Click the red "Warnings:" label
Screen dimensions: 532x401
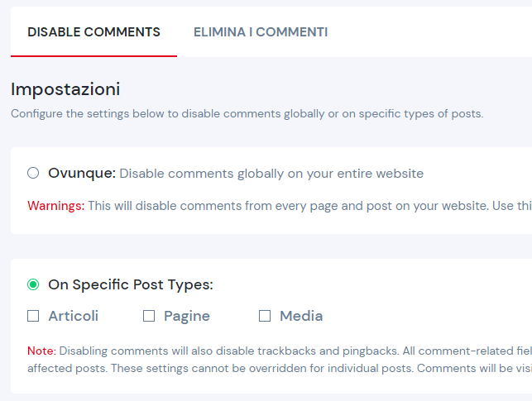click(x=55, y=206)
